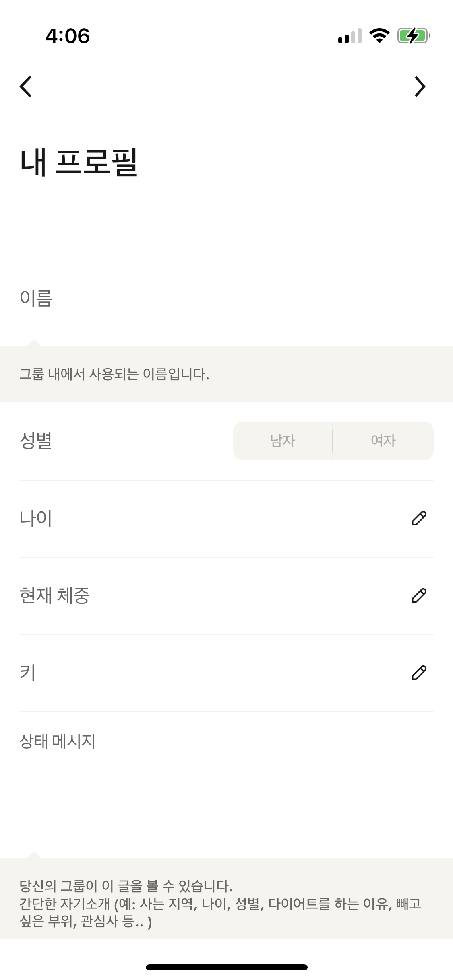Tap the back arrow icon
The image size is (453, 980).
point(26,86)
